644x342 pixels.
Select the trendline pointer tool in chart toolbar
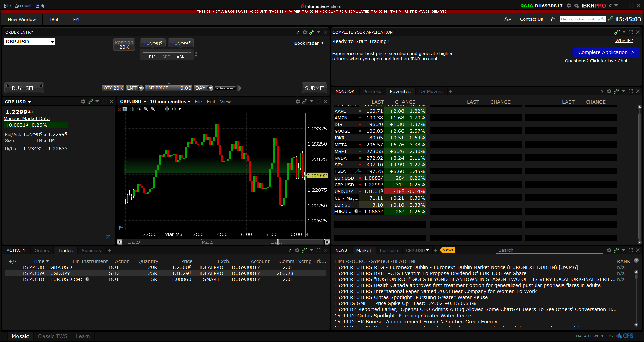coord(139,109)
